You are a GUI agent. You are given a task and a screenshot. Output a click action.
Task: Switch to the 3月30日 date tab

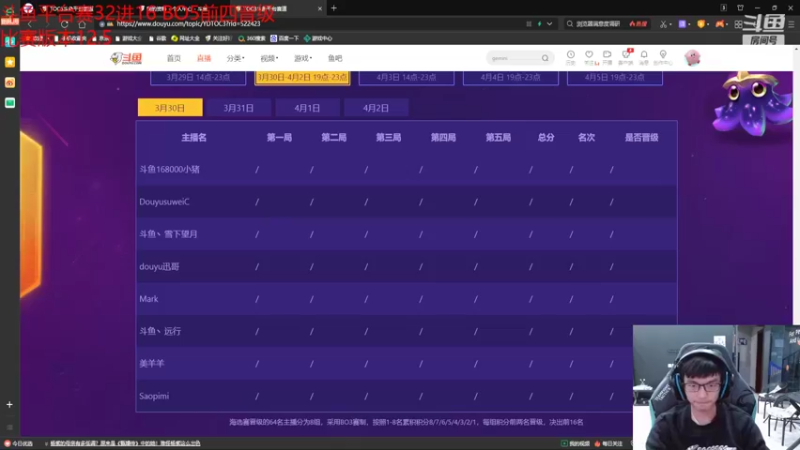[x=170, y=108]
